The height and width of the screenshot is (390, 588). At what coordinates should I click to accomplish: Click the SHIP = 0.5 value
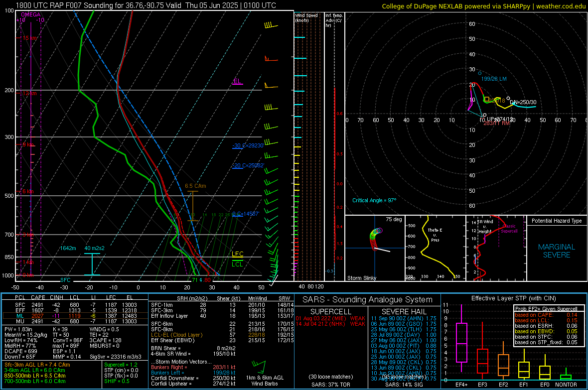point(117,381)
